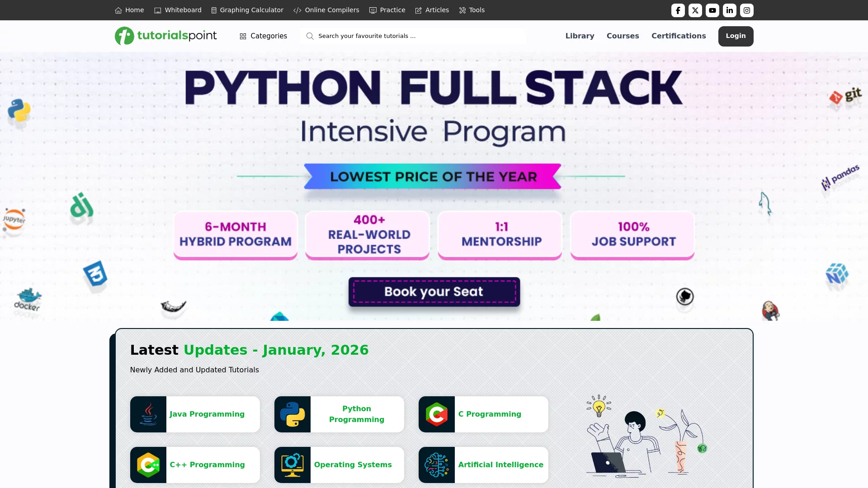The height and width of the screenshot is (488, 868).
Task: Click the C++ Programming hexagon icon
Action: pyautogui.click(x=148, y=465)
